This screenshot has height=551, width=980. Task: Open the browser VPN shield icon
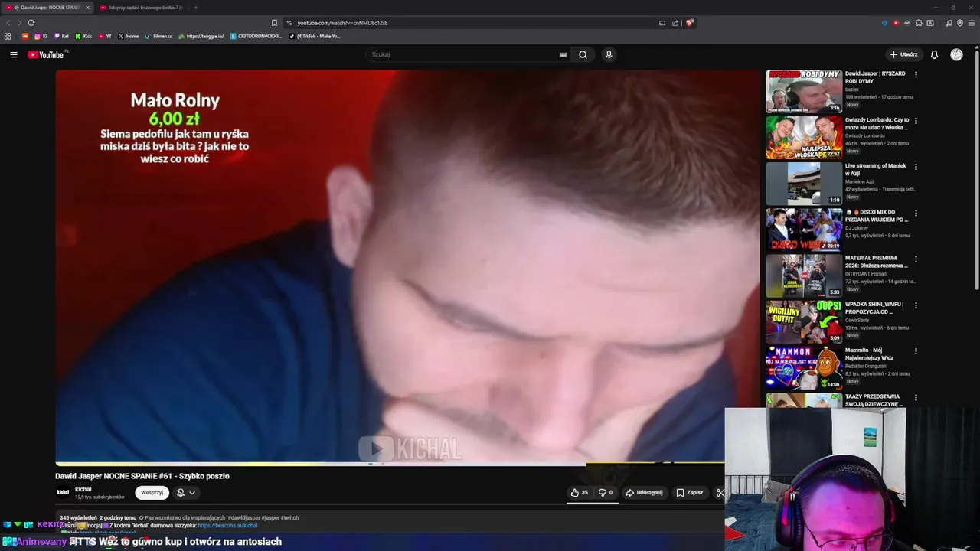(960, 23)
